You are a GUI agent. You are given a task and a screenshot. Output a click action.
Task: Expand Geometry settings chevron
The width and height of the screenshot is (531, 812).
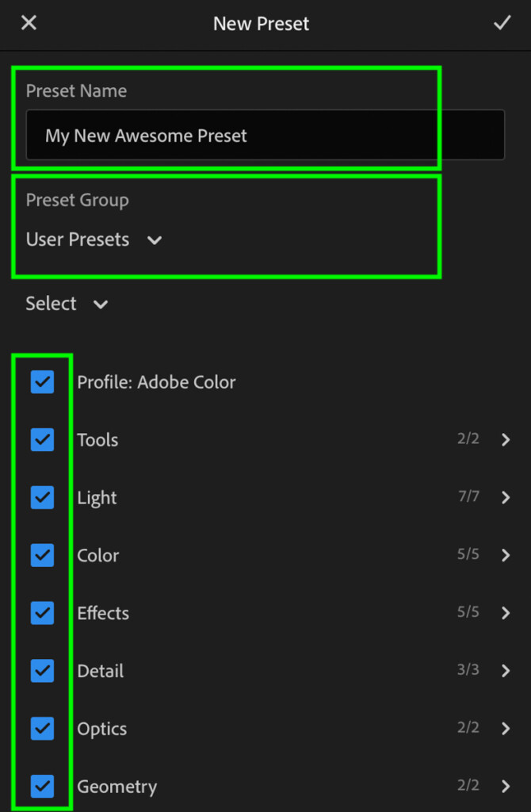[506, 786]
